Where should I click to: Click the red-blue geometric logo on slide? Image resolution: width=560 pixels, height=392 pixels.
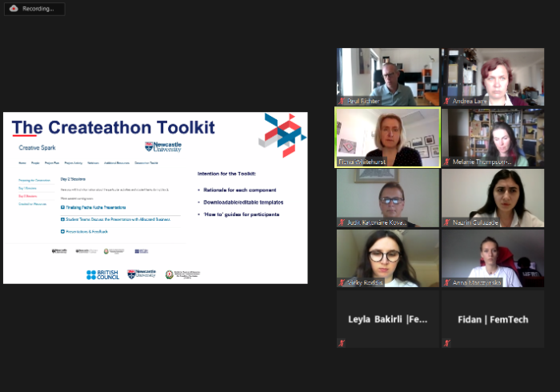[280, 133]
